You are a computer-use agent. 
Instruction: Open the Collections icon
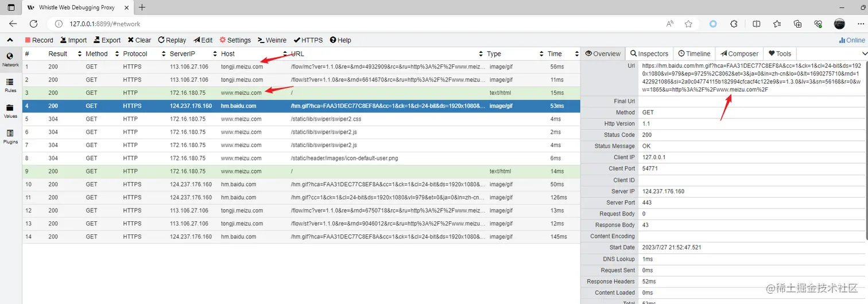(797, 24)
